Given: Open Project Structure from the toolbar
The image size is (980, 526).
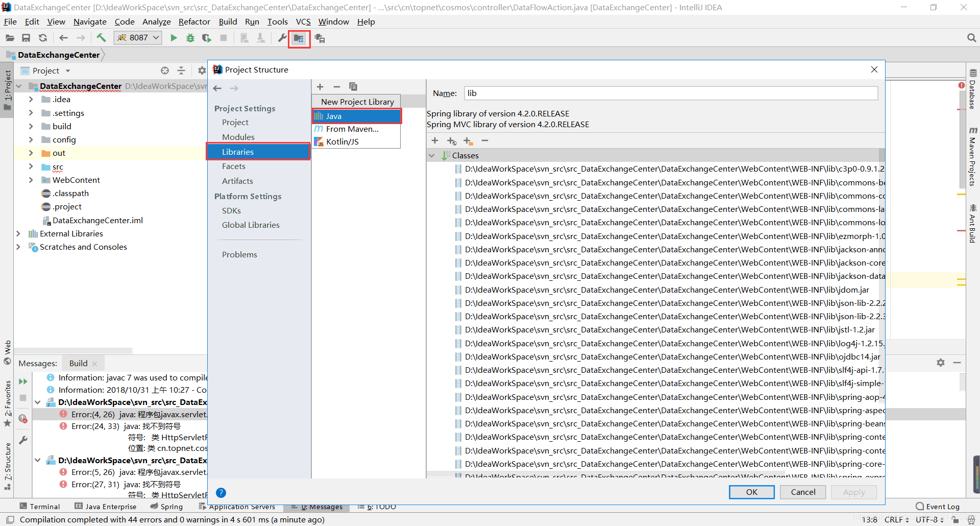Looking at the screenshot, I should 299,38.
